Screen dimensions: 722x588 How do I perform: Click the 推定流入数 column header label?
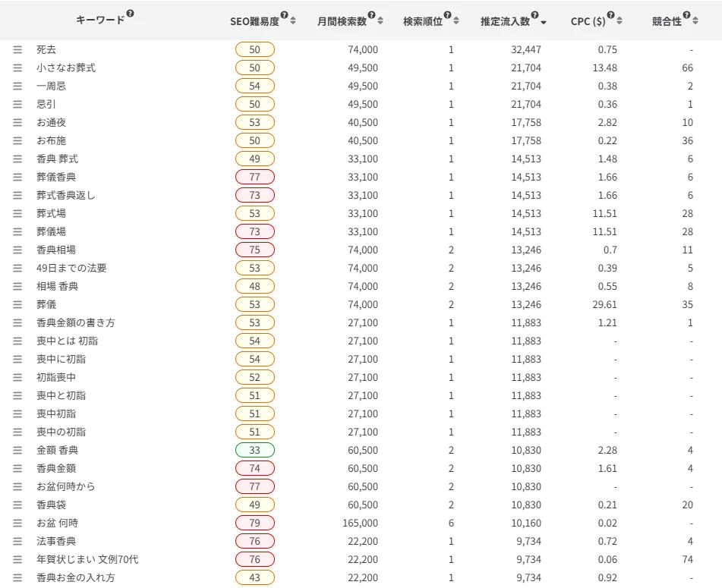coord(505,22)
